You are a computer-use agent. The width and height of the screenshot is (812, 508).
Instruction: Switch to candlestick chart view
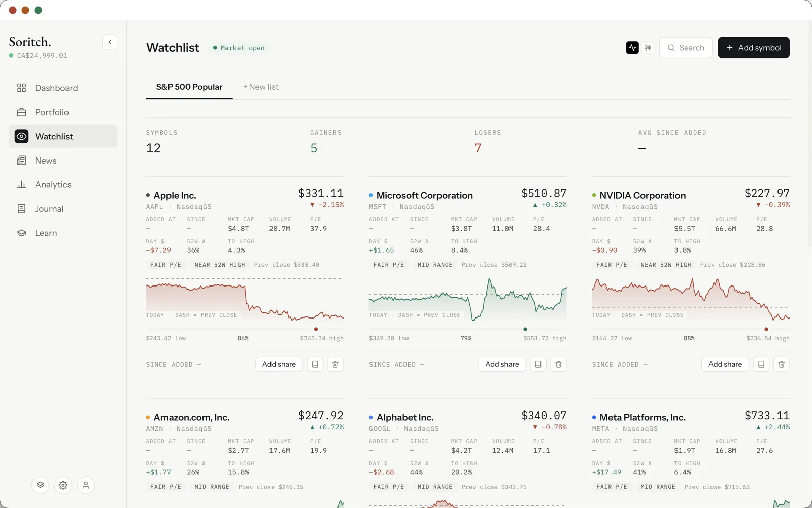648,48
